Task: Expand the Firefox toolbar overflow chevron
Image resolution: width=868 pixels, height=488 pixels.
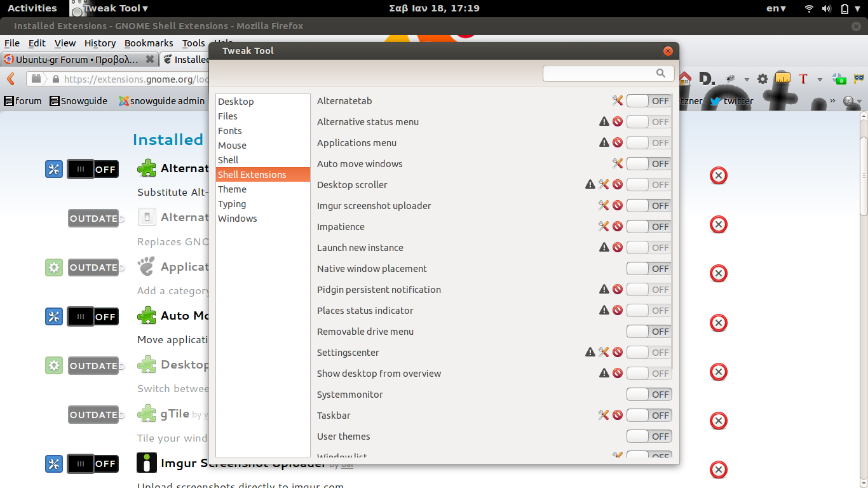Action: [832, 100]
